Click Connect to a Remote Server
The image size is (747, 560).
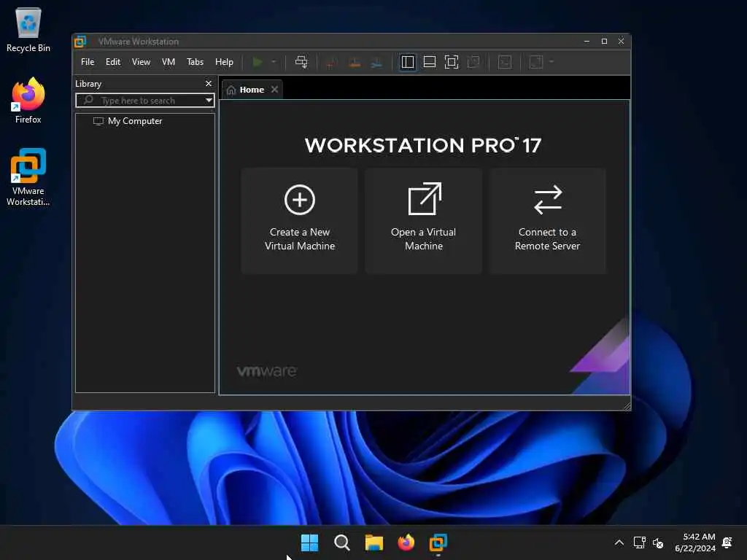point(547,220)
